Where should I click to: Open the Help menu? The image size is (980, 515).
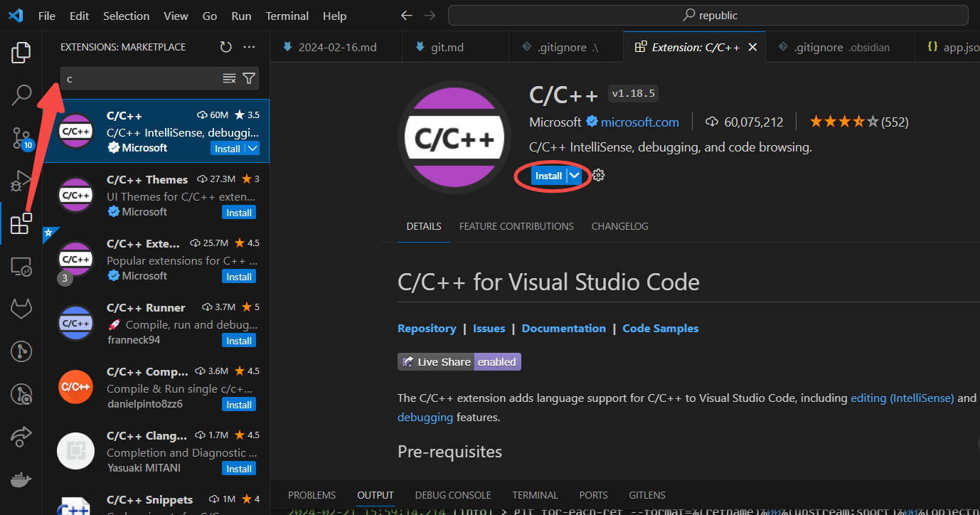[334, 16]
